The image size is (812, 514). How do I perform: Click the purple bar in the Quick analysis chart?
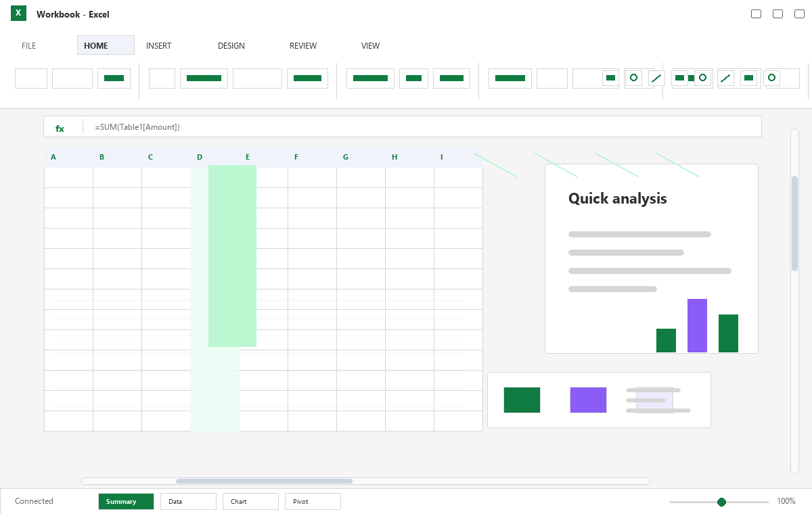tap(697, 325)
